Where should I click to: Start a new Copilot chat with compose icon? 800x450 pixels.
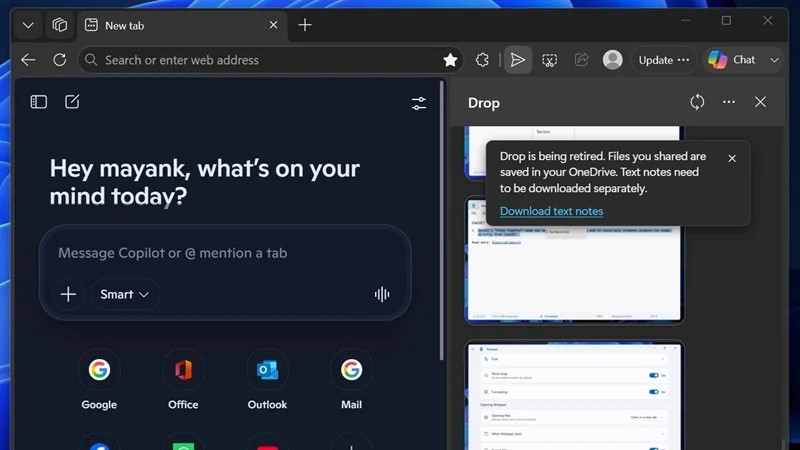coord(72,102)
